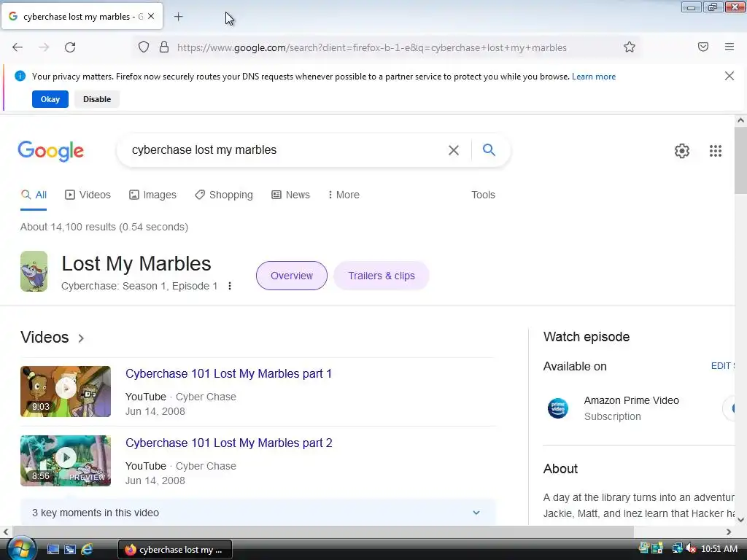Click Show Desktop in quick launch
This screenshot has width=747, height=560.
(x=53, y=550)
